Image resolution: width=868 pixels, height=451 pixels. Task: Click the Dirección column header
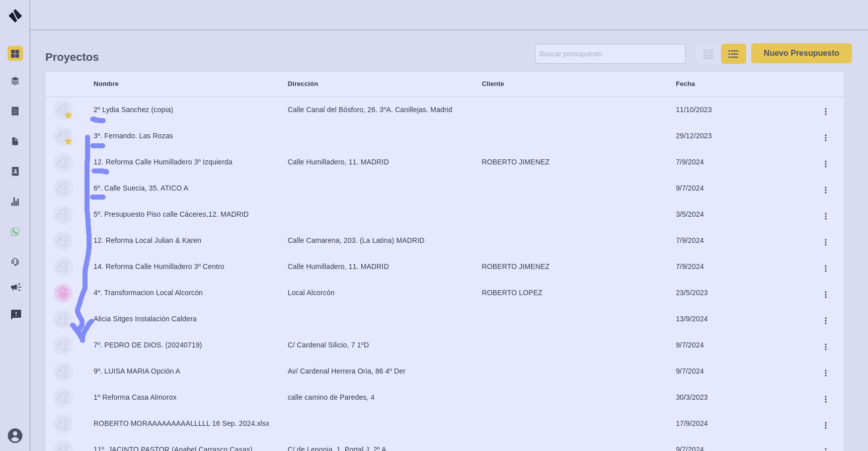303,84
